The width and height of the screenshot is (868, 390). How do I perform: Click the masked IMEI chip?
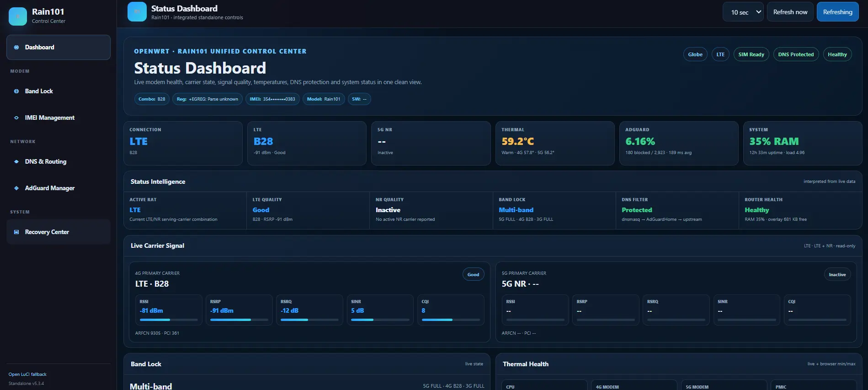pyautogui.click(x=272, y=99)
